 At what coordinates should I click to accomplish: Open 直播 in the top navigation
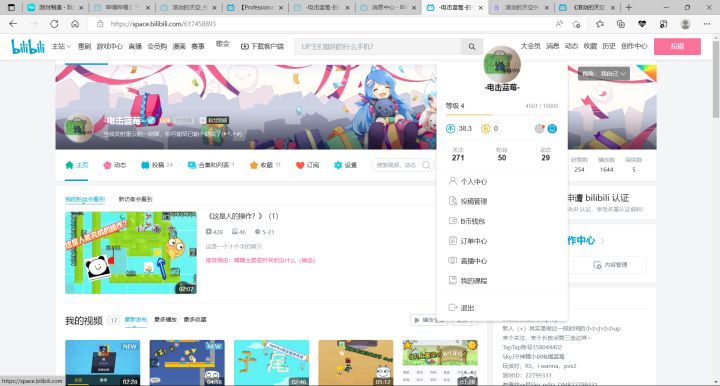pyautogui.click(x=135, y=46)
